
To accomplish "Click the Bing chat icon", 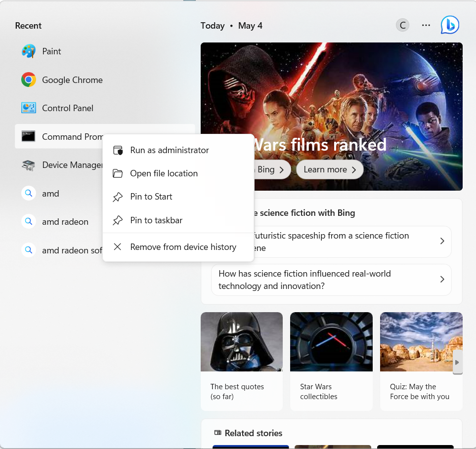I will point(450,25).
